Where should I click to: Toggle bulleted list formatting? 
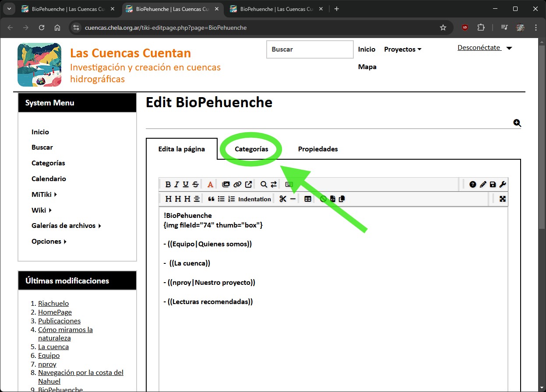221,199
